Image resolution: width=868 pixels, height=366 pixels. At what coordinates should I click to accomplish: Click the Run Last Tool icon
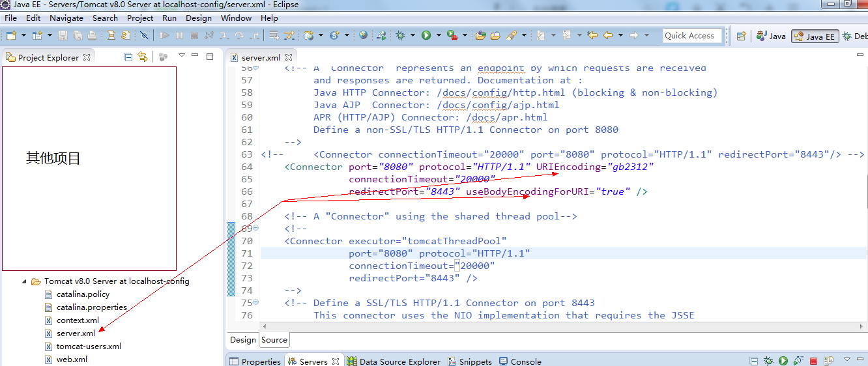[x=452, y=35]
